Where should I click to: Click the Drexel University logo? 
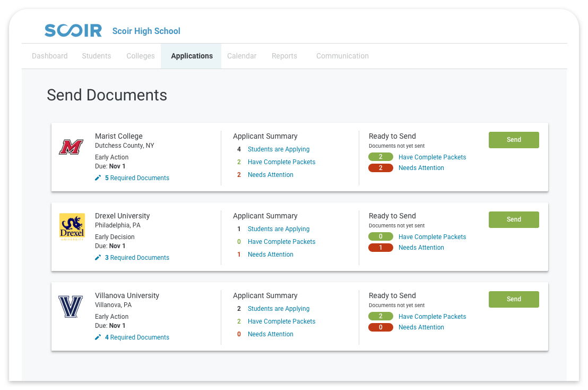point(72,227)
